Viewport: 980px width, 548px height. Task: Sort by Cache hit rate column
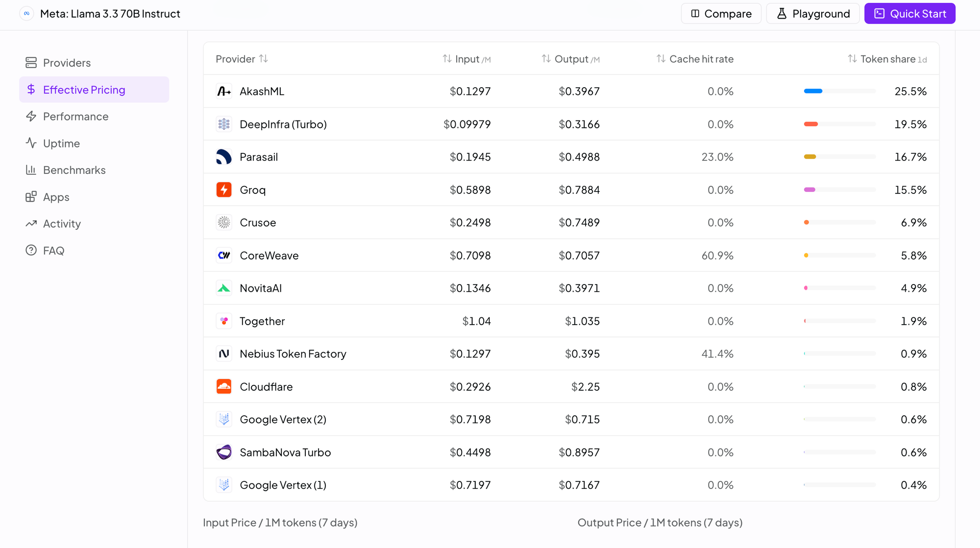661,59
